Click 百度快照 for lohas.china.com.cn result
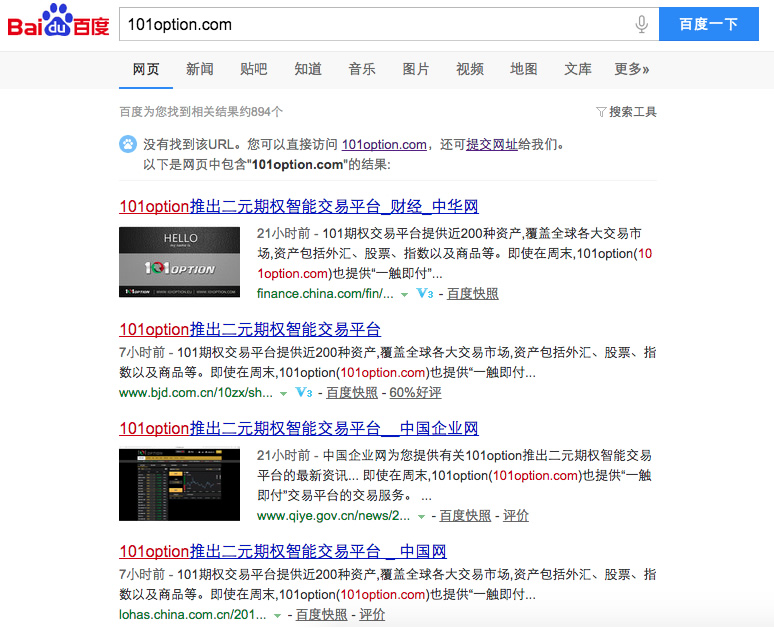 point(321,615)
